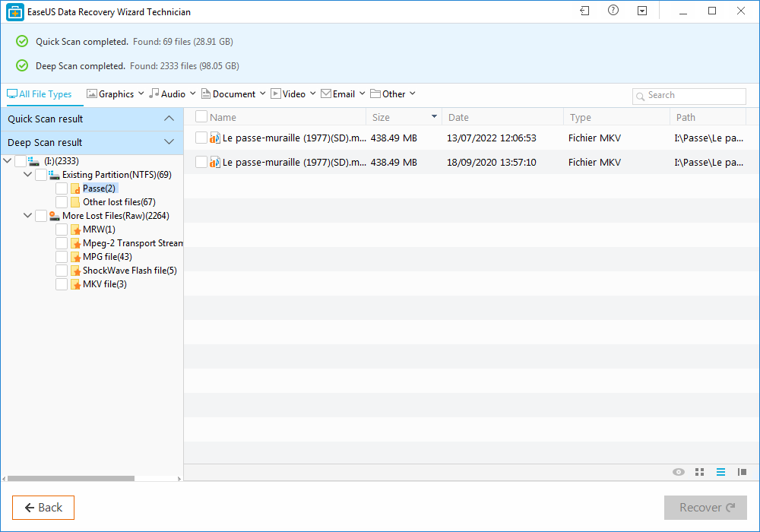This screenshot has height=532, width=760.
Task: Sort by the Size column header
Action: click(404, 117)
